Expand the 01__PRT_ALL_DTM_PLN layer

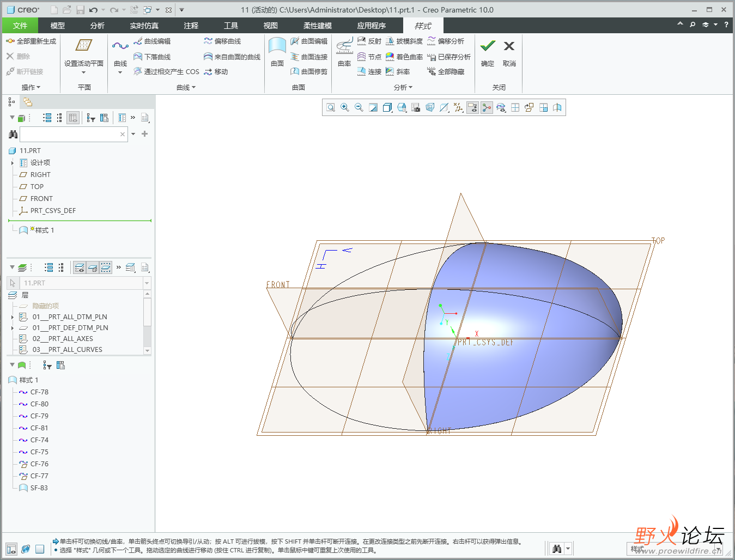pos(13,317)
